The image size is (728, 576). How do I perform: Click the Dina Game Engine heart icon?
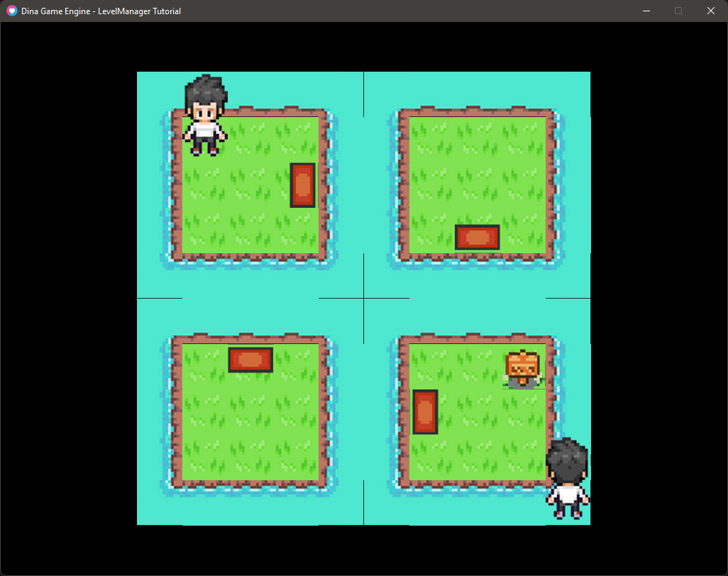[x=11, y=11]
